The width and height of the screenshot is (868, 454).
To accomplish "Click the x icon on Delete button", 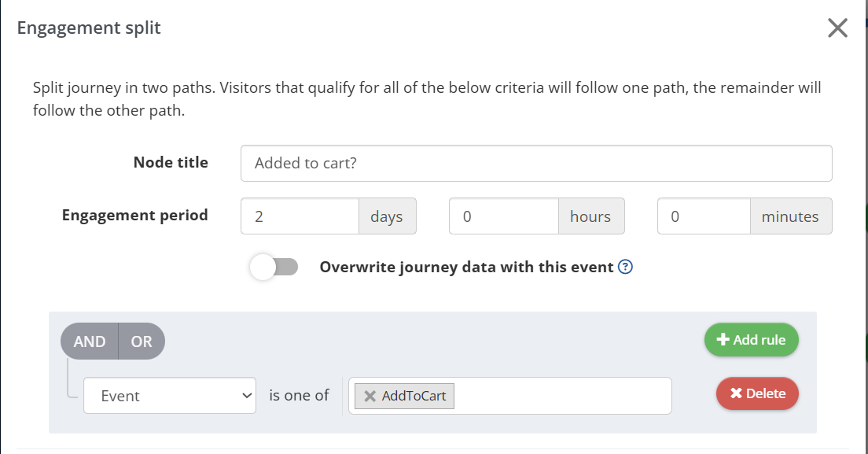I will (736, 393).
